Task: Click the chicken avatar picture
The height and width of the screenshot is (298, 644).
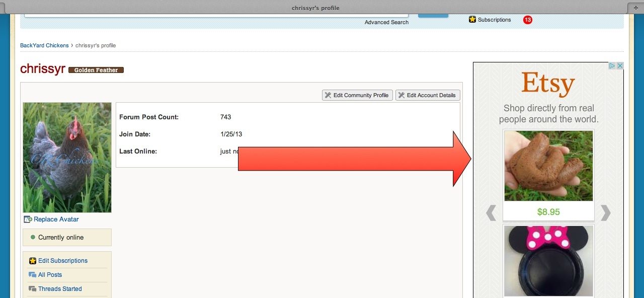Action: coord(67,157)
